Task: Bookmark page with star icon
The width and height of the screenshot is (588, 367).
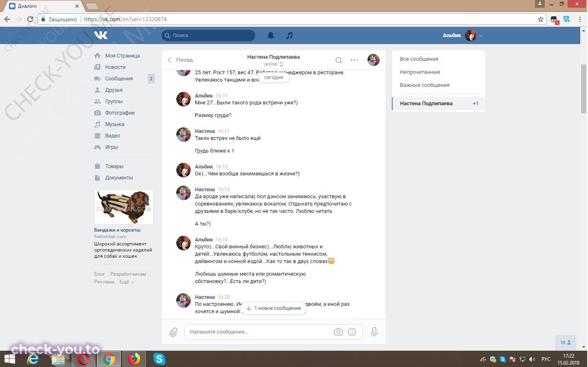Action: tap(541, 19)
